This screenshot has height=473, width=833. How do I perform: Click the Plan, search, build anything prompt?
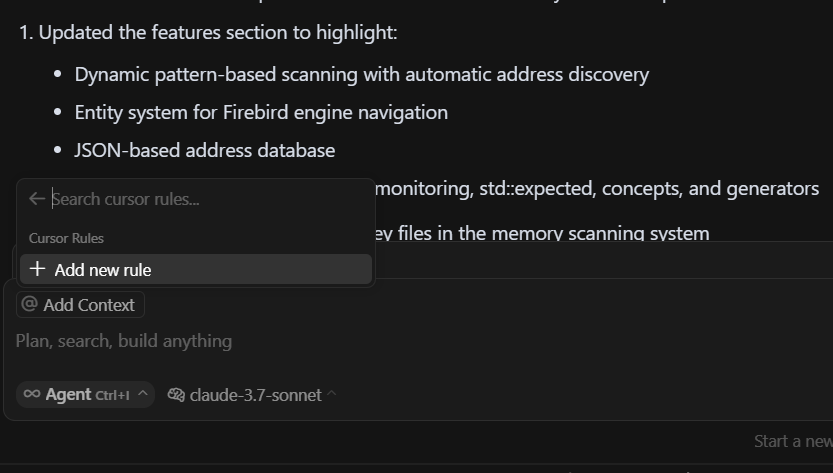[x=124, y=341]
